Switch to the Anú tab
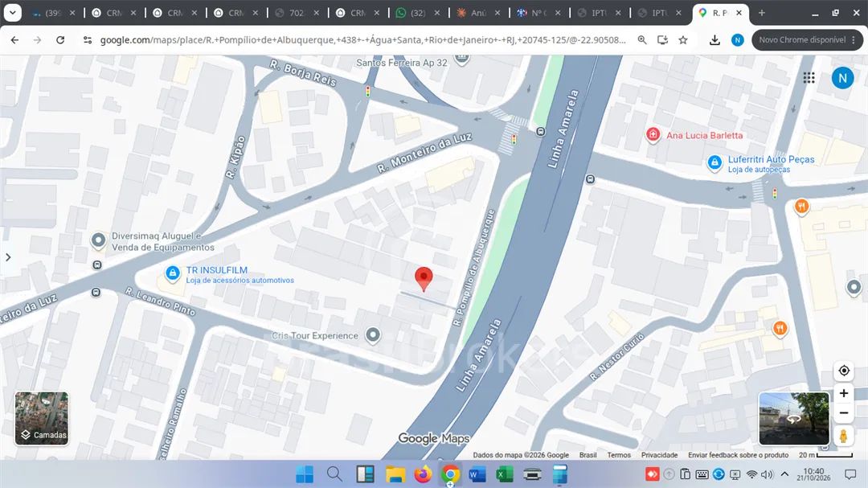 [479, 13]
